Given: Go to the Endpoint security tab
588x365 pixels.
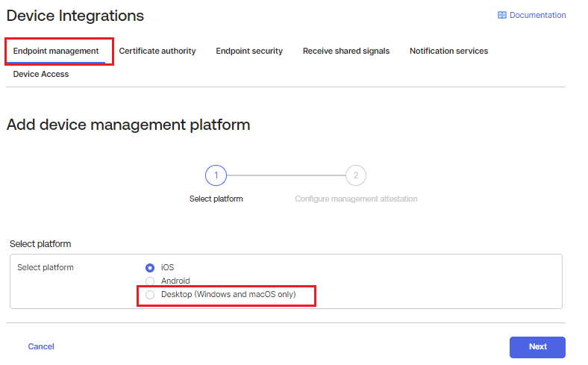Looking at the screenshot, I should click(249, 51).
